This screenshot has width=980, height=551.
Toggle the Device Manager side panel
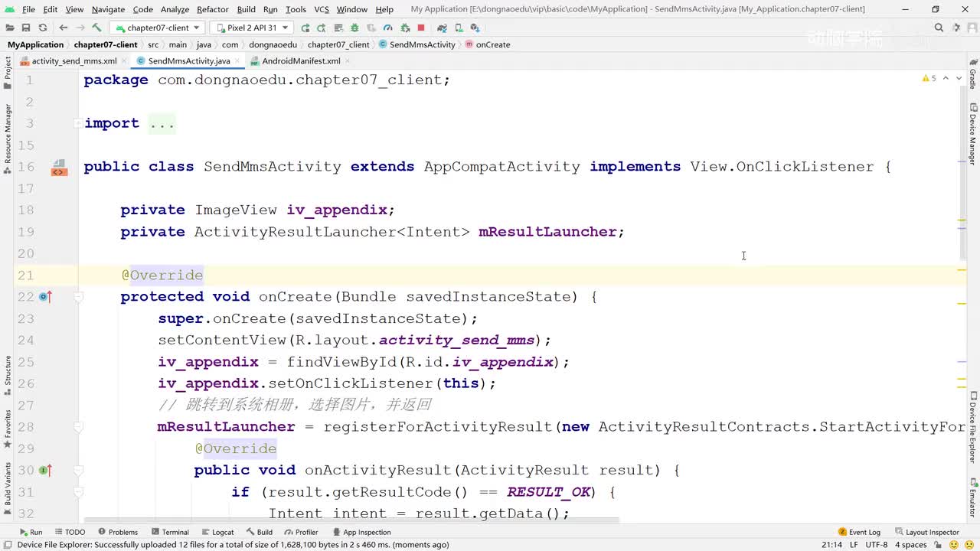972,134
